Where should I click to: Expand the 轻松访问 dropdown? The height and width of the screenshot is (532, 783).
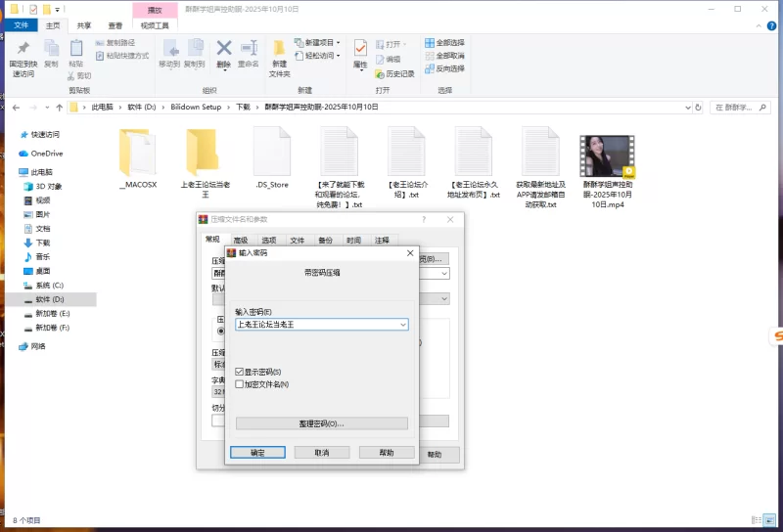point(321,56)
